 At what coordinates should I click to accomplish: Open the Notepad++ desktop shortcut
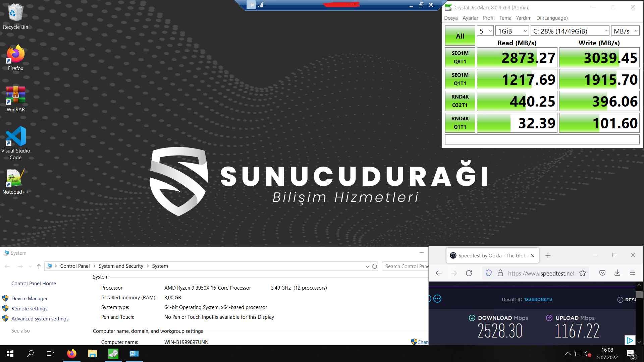(x=15, y=182)
